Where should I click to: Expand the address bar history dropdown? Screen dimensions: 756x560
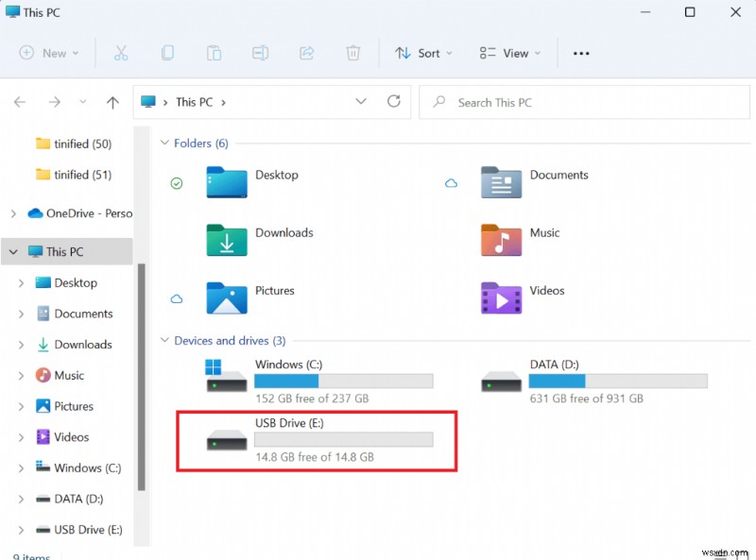(x=361, y=101)
